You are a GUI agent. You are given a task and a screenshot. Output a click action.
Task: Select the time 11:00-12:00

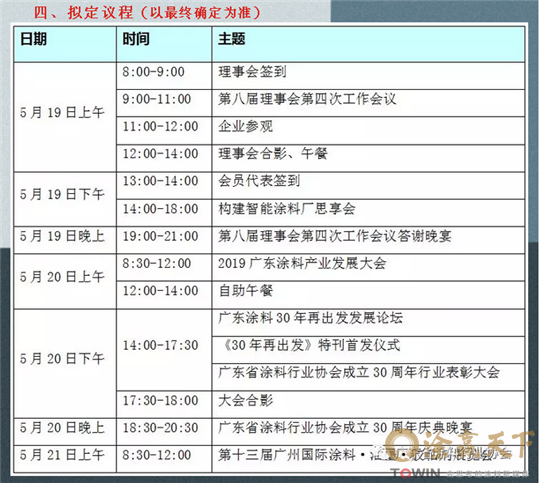(x=160, y=126)
